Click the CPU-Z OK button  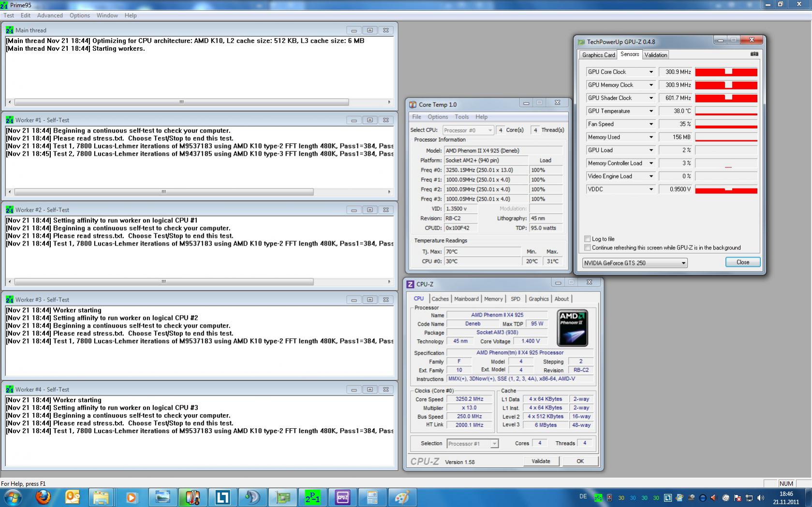point(580,461)
